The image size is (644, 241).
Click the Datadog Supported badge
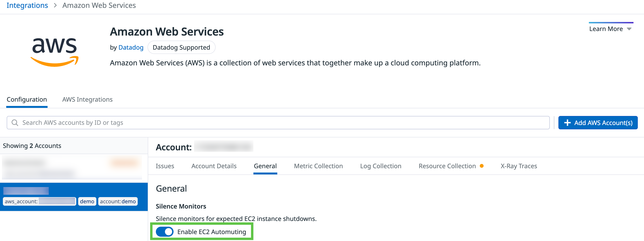(x=181, y=47)
